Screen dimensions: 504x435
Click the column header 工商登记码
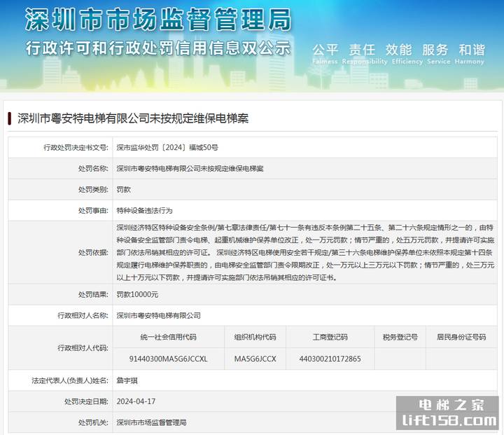tap(330, 337)
